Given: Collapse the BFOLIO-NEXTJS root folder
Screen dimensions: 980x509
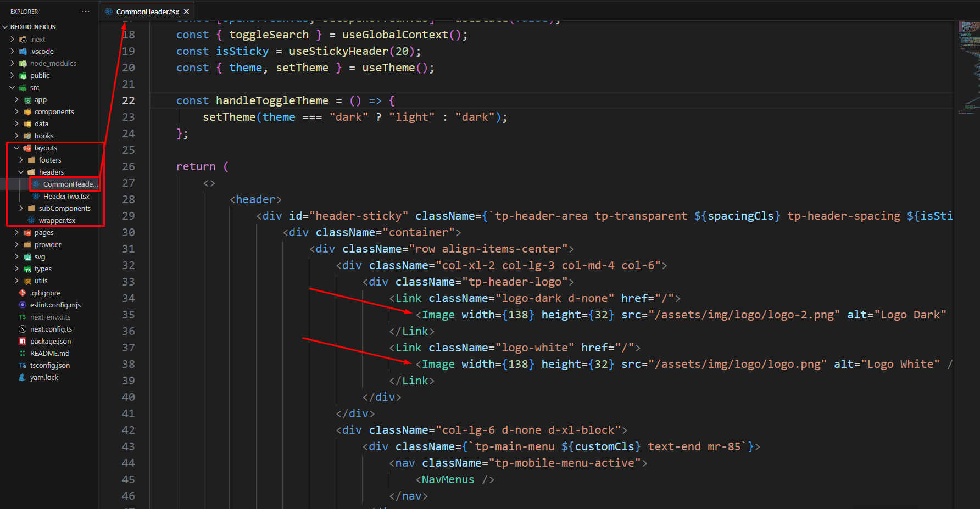Looking at the screenshot, I should pos(5,27).
